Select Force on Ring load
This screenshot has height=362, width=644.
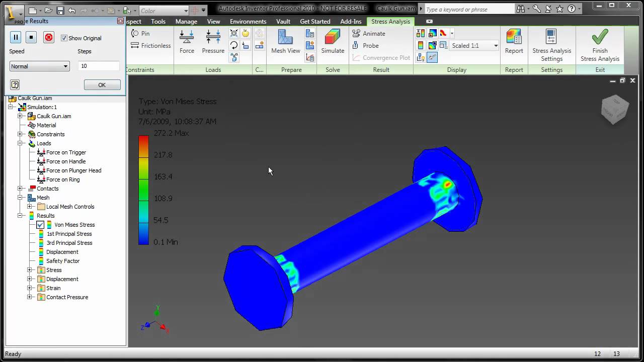pyautogui.click(x=63, y=179)
